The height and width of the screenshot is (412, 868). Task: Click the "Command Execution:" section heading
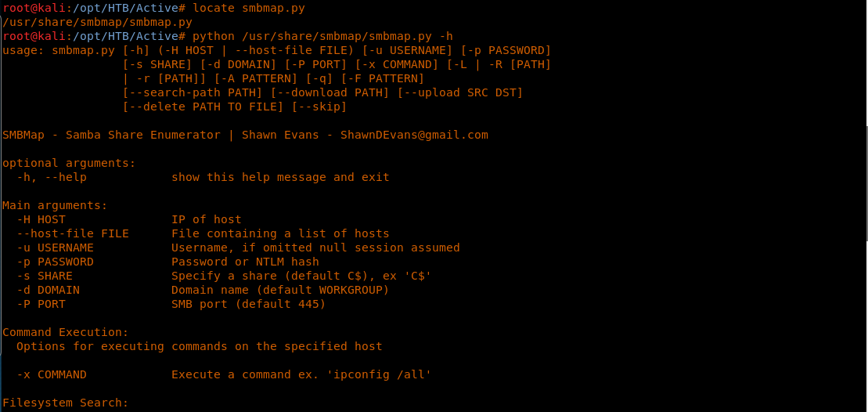[65, 332]
